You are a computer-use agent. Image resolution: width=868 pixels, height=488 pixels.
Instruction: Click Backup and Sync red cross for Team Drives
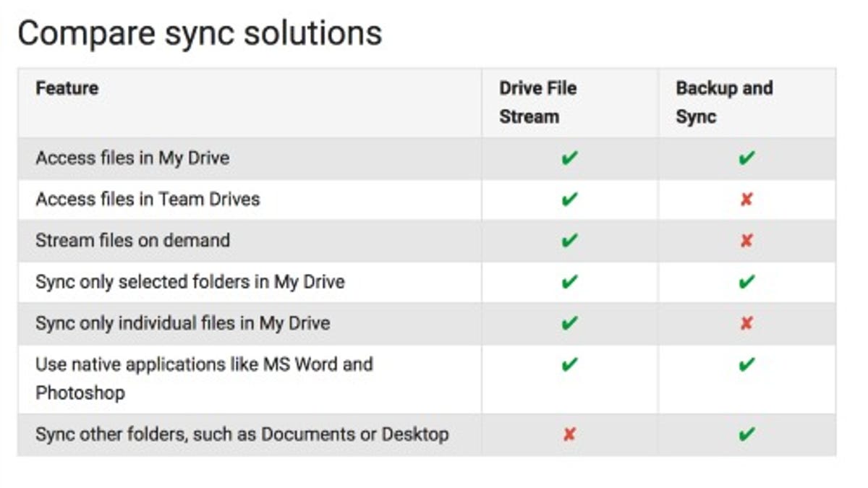746,200
